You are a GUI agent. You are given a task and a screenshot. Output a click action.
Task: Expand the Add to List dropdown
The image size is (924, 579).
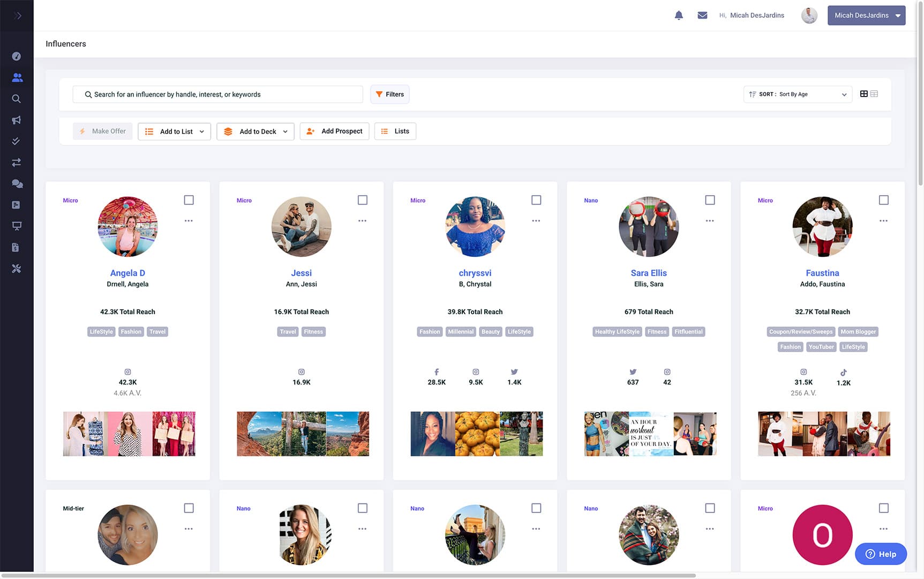pyautogui.click(x=174, y=131)
